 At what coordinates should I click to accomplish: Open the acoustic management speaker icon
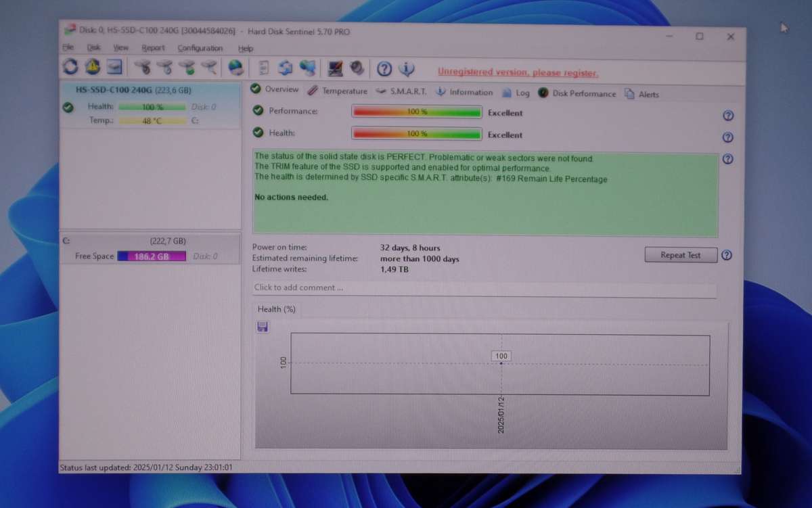(358, 68)
